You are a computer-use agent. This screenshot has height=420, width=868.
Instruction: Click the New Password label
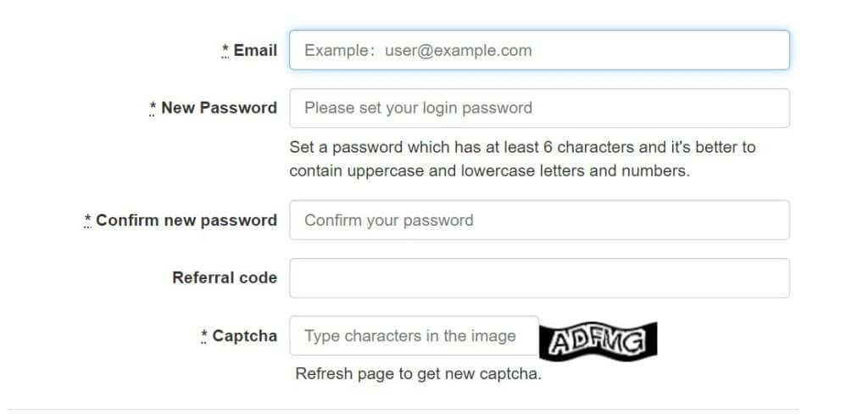tap(219, 108)
